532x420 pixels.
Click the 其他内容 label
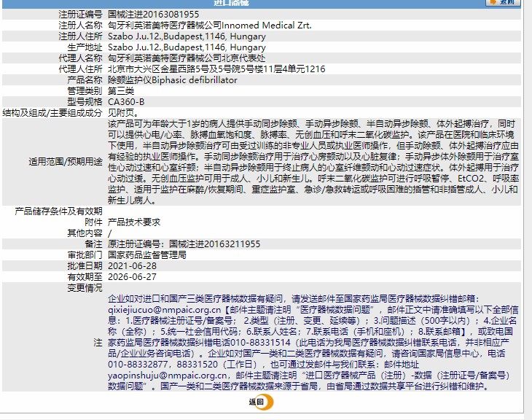[x=85, y=233]
